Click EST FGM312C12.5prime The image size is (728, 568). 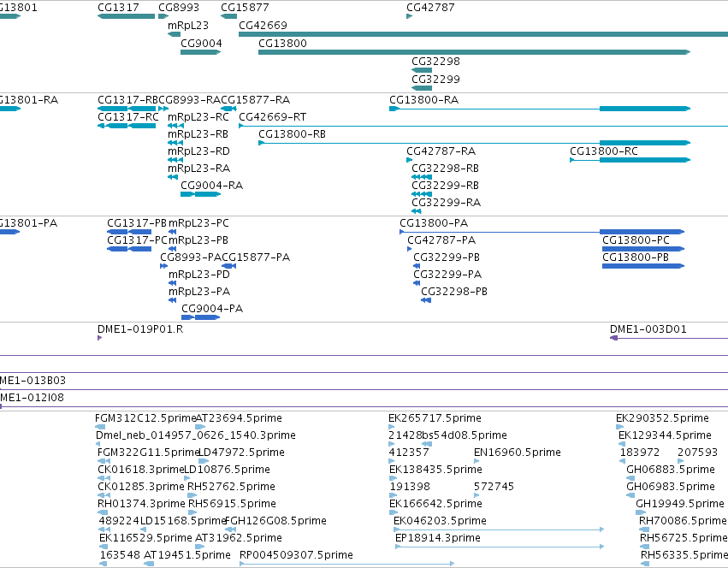[x=145, y=418]
